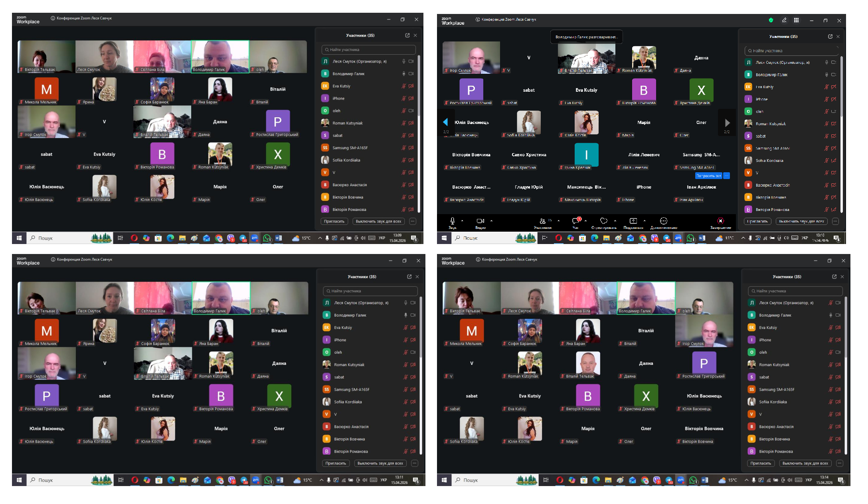Screen dimensions: 868x504
Task: Expand the arrow next to Отреагировать
Action: 615,220
